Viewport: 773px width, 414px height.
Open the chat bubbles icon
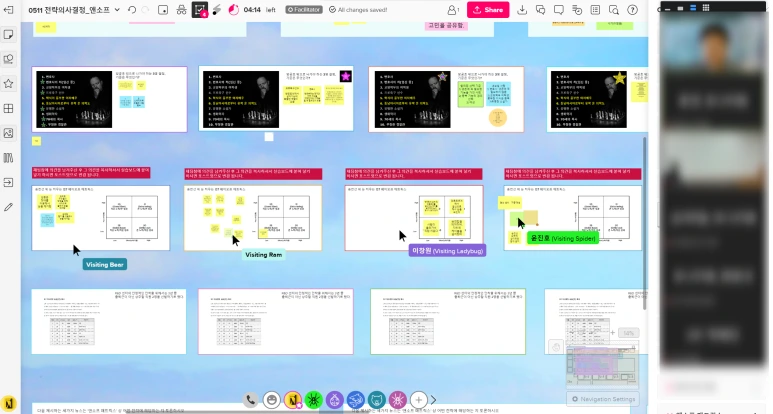point(540,10)
